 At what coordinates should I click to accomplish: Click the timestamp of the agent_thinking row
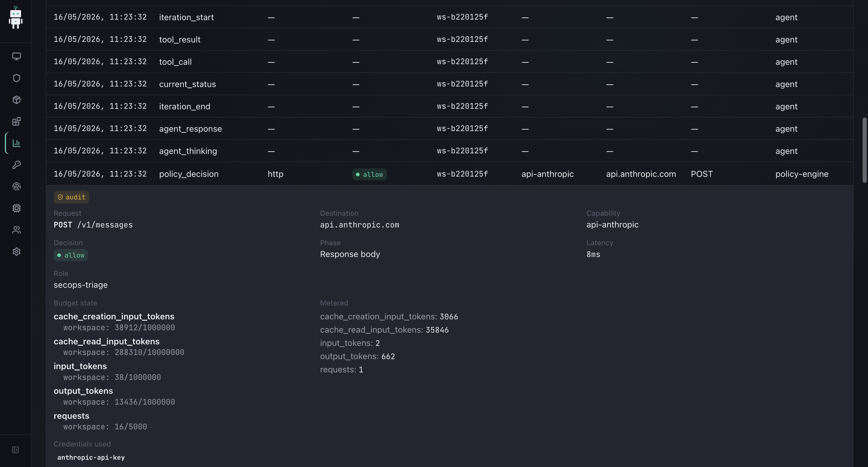pos(100,151)
